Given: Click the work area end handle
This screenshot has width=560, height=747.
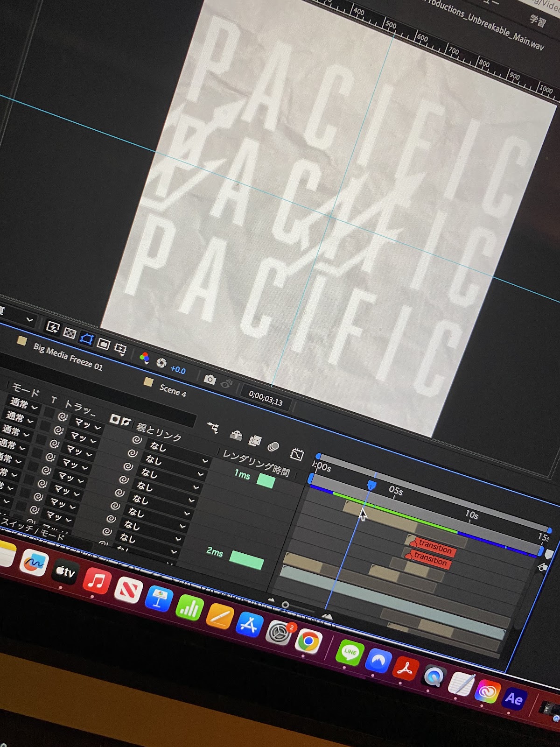Looking at the screenshot, I should tap(540, 551).
